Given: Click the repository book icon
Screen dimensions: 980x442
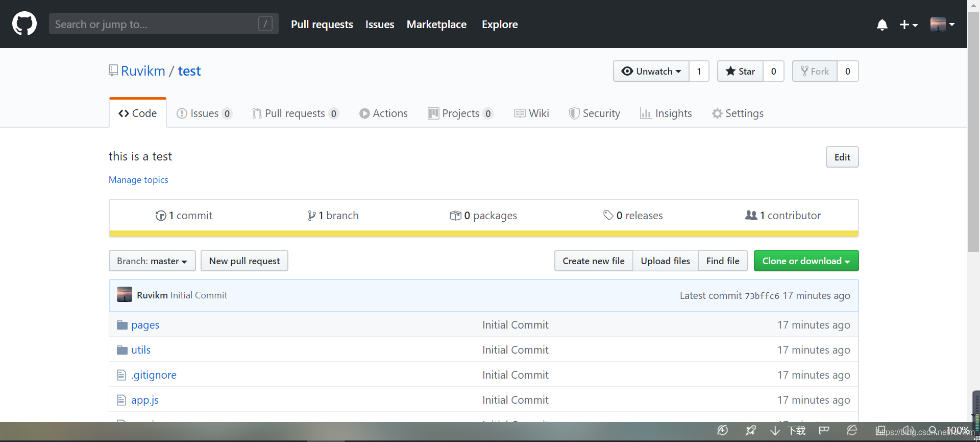Looking at the screenshot, I should tap(113, 71).
